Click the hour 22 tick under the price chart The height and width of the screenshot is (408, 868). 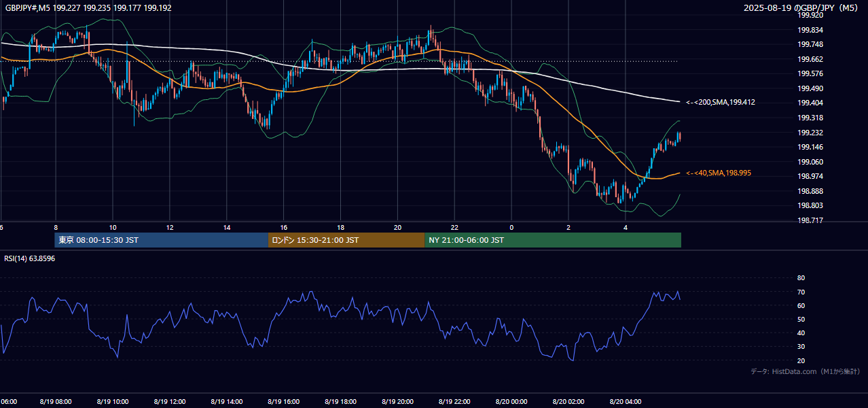(x=455, y=228)
